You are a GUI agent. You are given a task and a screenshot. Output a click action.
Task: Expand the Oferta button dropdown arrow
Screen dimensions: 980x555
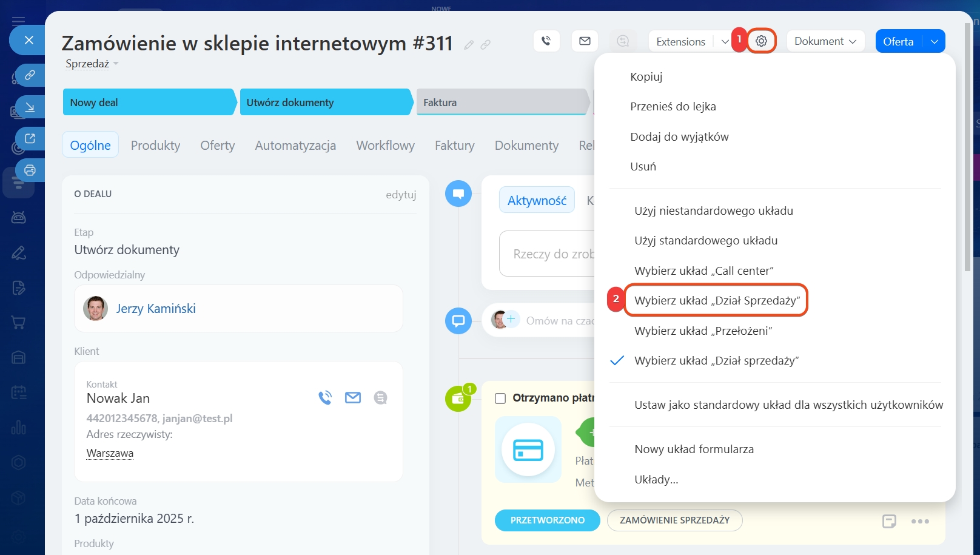(934, 42)
